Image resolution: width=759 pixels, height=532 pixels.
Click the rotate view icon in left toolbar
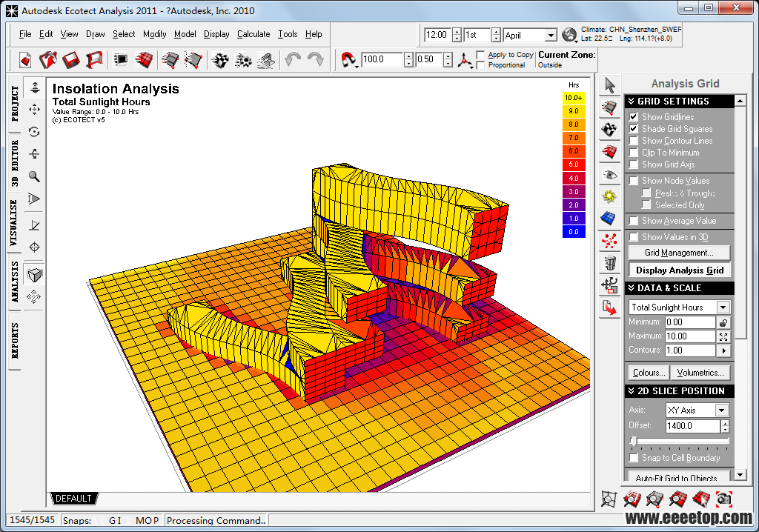(x=34, y=132)
